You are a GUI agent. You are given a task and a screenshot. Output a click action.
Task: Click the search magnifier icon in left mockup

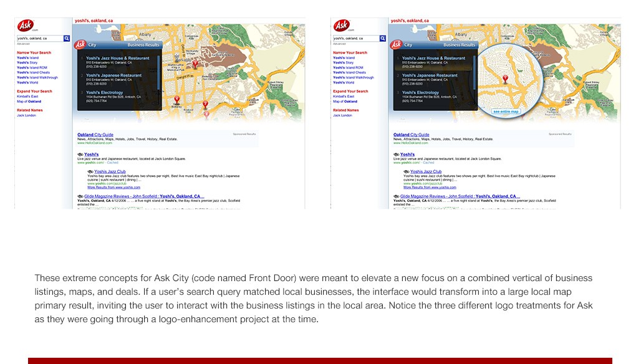click(67, 39)
